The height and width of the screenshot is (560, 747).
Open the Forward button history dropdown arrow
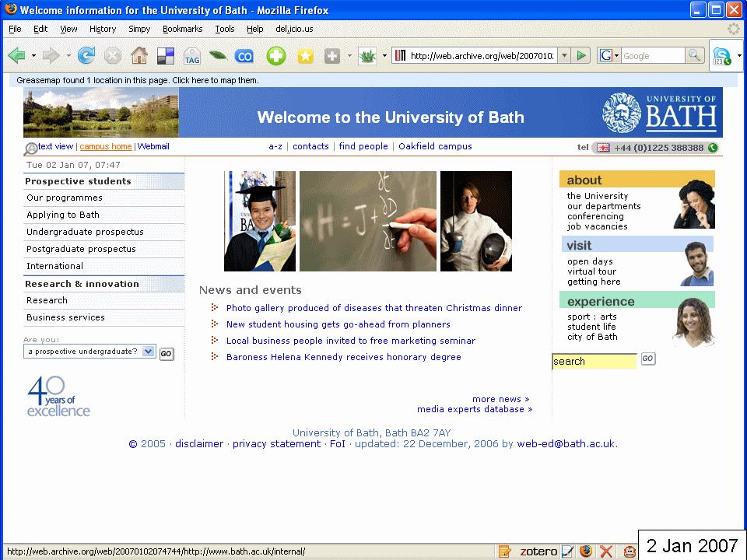pos(68,56)
